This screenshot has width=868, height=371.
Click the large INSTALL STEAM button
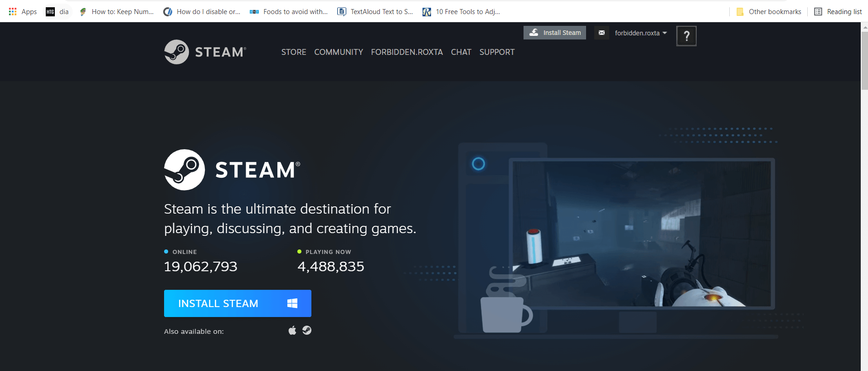(238, 303)
